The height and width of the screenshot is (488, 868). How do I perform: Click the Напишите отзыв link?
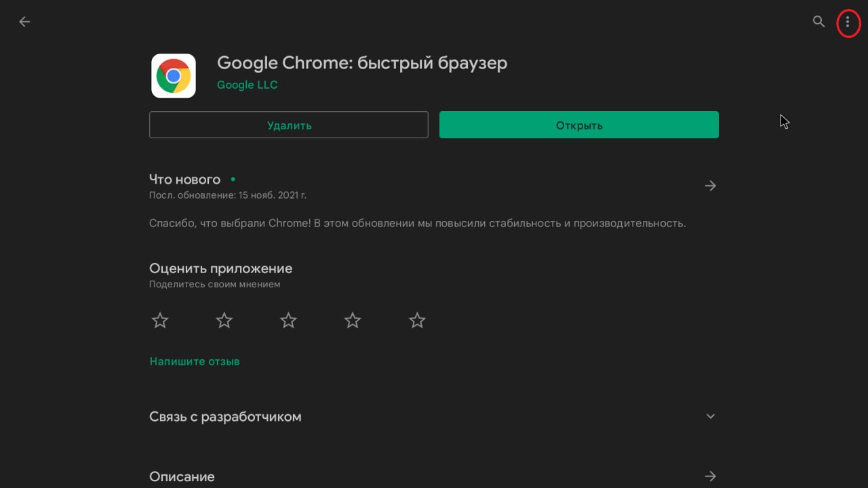[195, 361]
